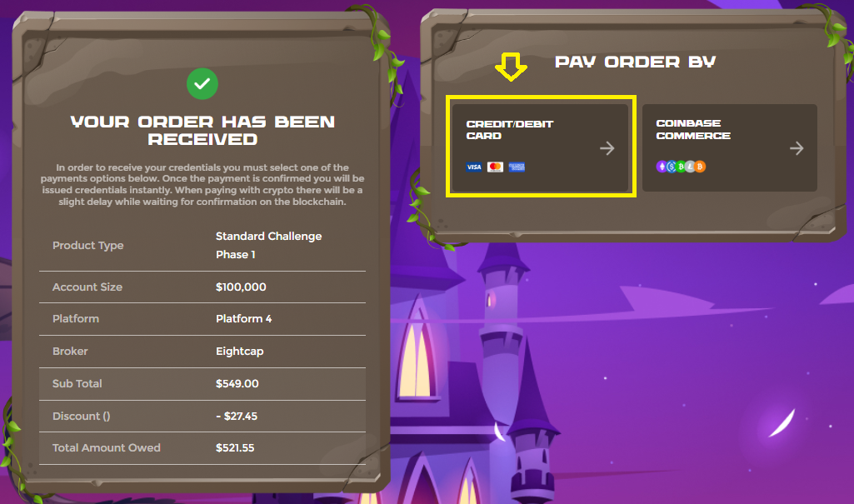Click the green order-received checkmark icon
This screenshot has width=854, height=504.
point(202,84)
